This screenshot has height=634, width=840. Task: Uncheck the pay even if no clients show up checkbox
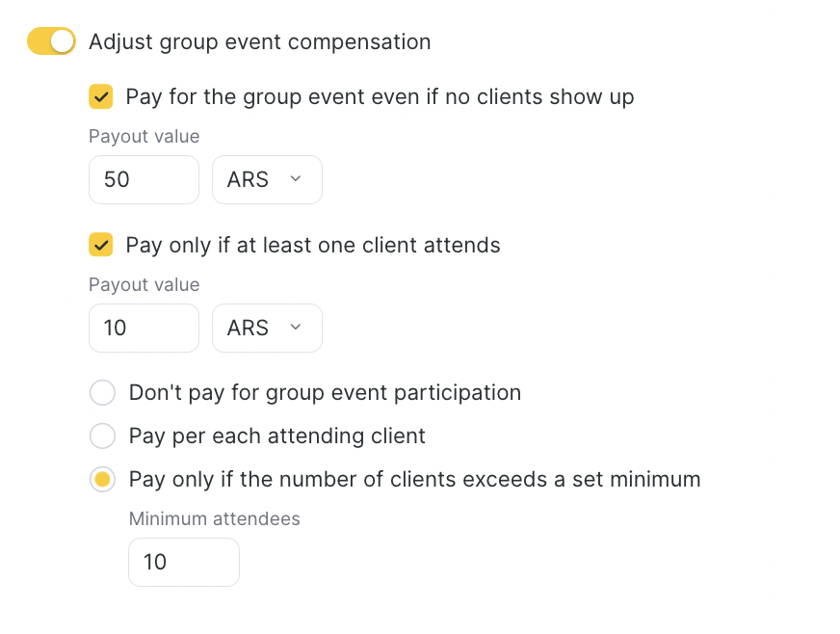[x=101, y=96]
